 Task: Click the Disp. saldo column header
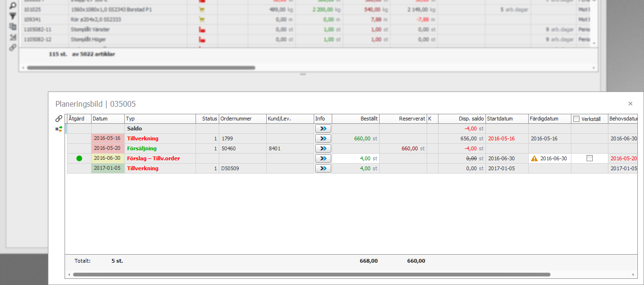click(461, 119)
